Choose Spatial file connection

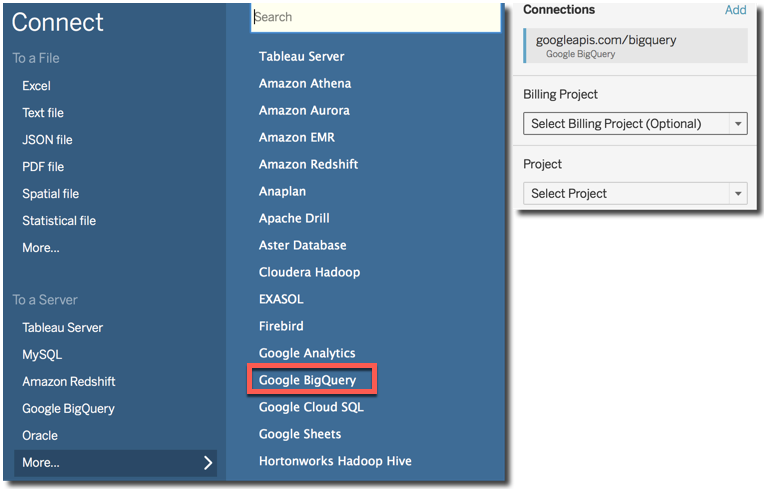click(50, 194)
